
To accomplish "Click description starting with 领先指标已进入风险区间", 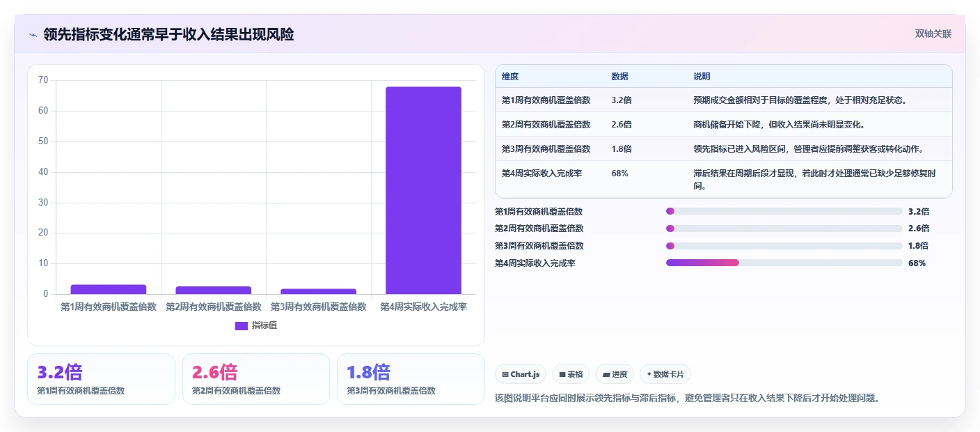I will [x=808, y=149].
